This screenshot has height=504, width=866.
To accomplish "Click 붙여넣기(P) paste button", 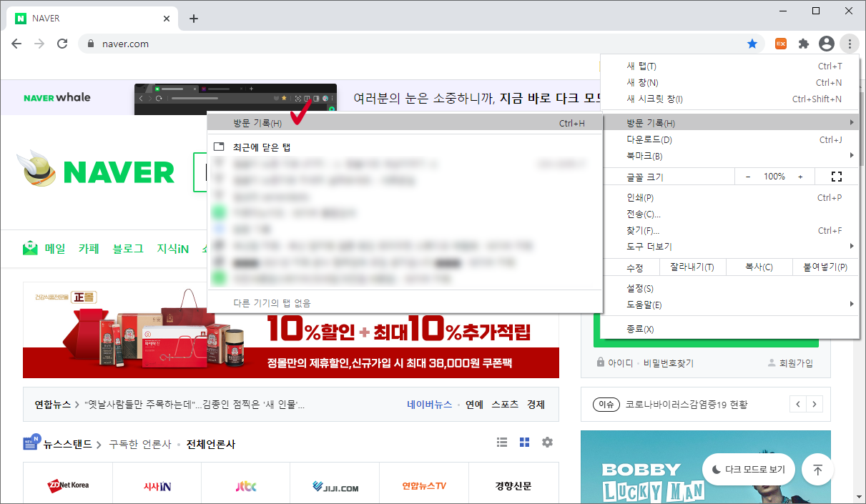I will [x=826, y=267].
